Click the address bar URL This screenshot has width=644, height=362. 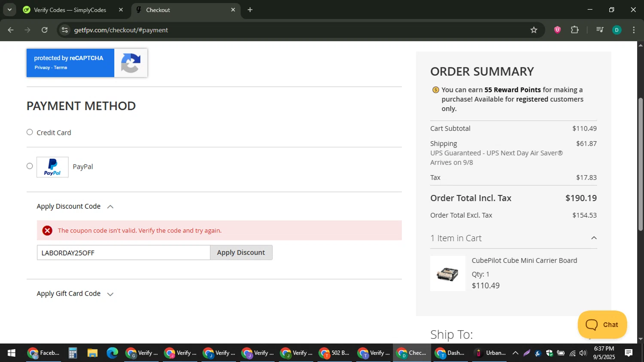pos(121,30)
